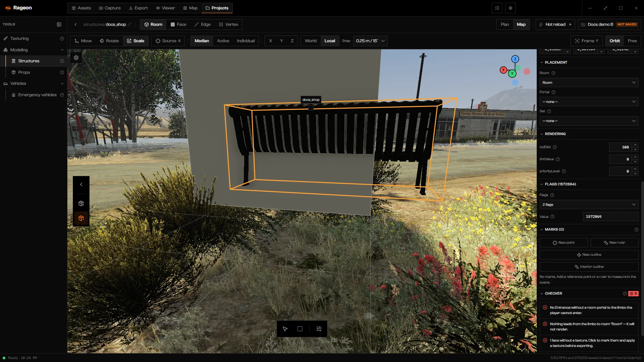The width and height of the screenshot is (644, 362).
Task: Click the checklist icon in title bar
Action: coord(497,8)
